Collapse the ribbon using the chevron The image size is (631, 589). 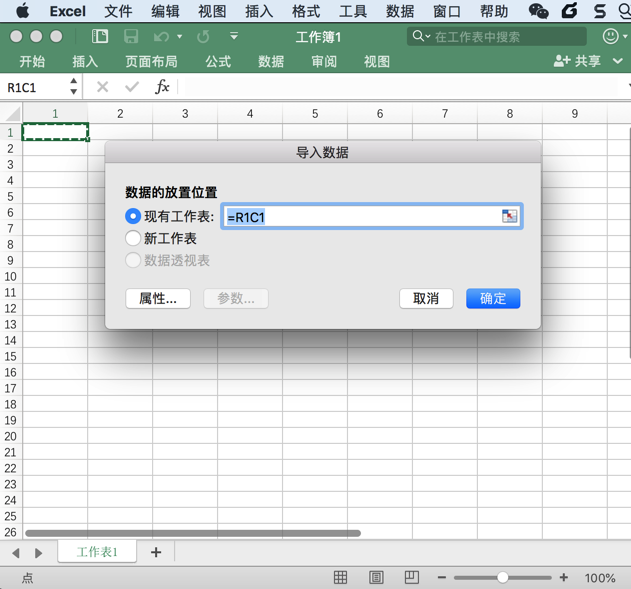[x=618, y=61]
